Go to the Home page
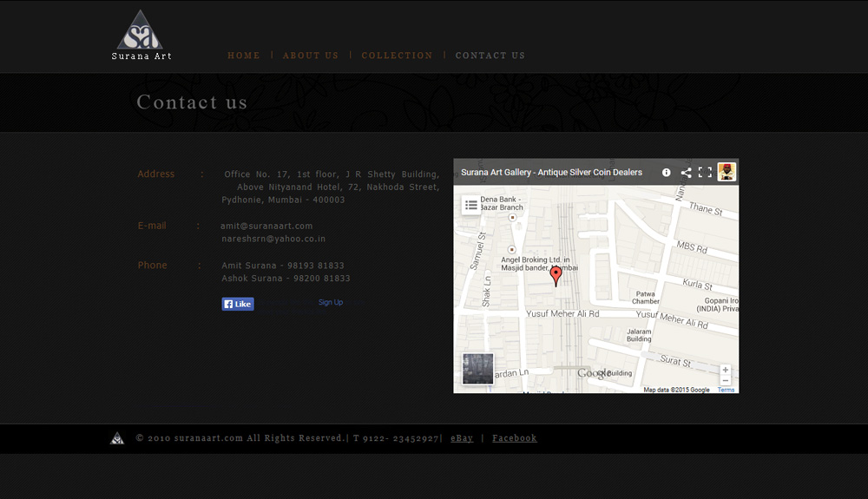Image resolution: width=868 pixels, height=499 pixels. 244,56
